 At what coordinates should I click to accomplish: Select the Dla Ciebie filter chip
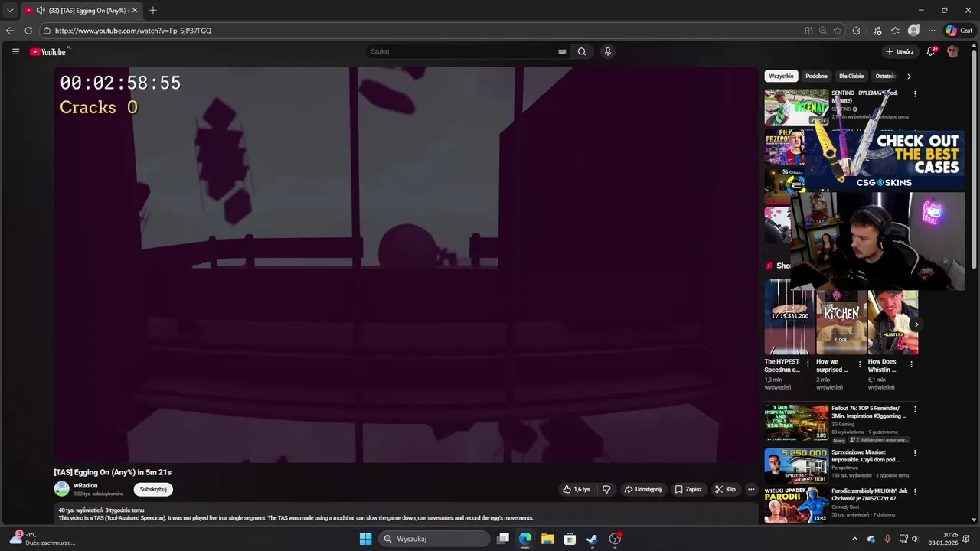pos(851,76)
